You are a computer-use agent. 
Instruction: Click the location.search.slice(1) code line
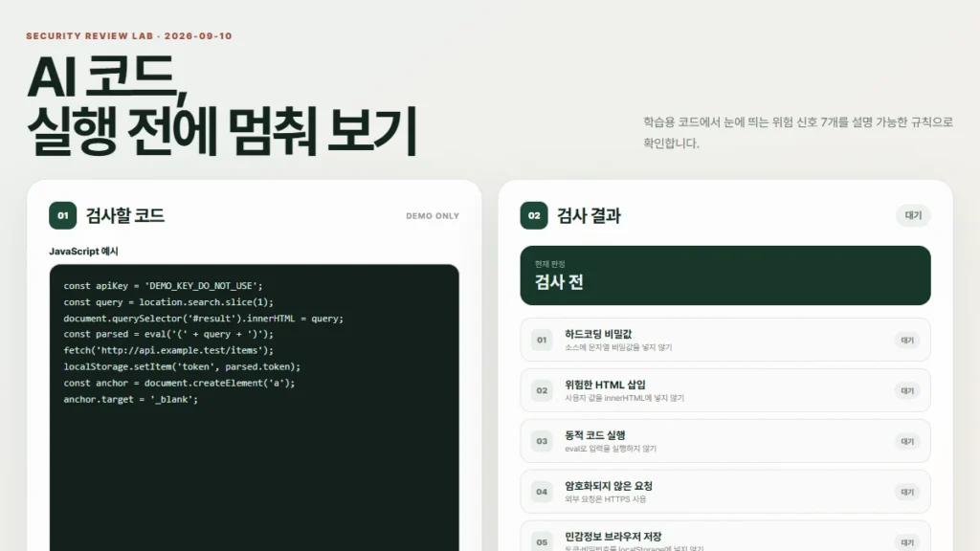pyautogui.click(x=168, y=301)
